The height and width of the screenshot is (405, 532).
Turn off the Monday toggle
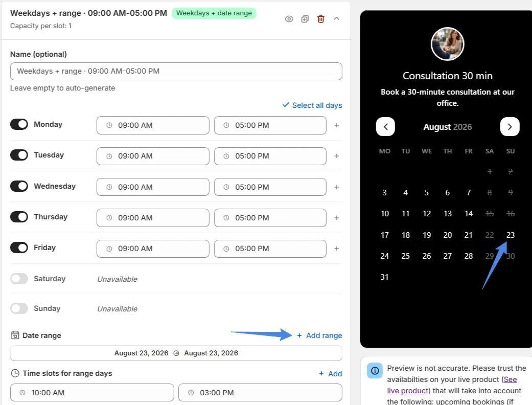[19, 124]
